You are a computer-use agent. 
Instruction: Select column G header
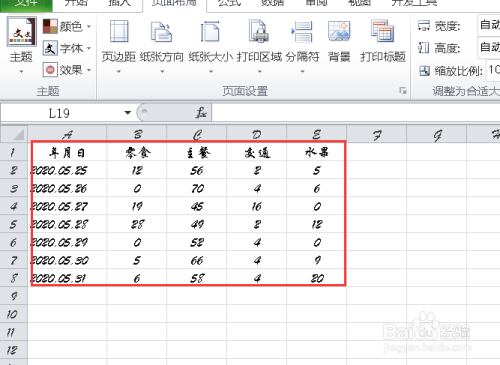437,134
